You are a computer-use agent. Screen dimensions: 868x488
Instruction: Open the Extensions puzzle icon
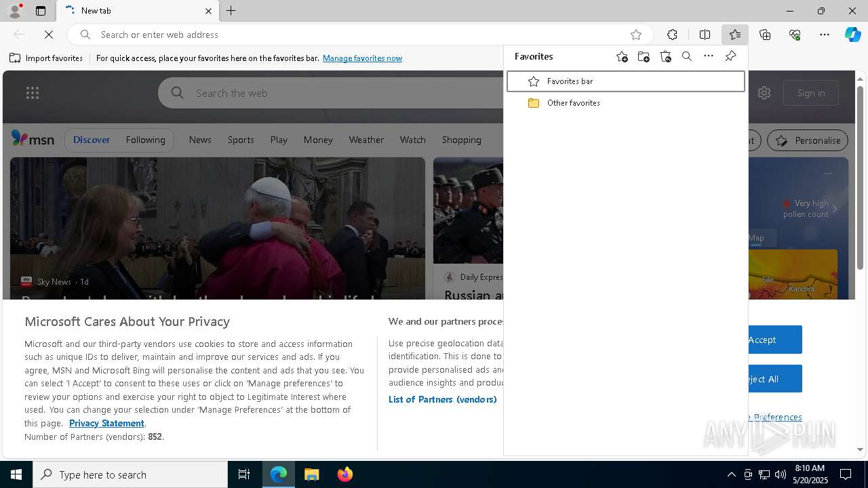point(672,35)
